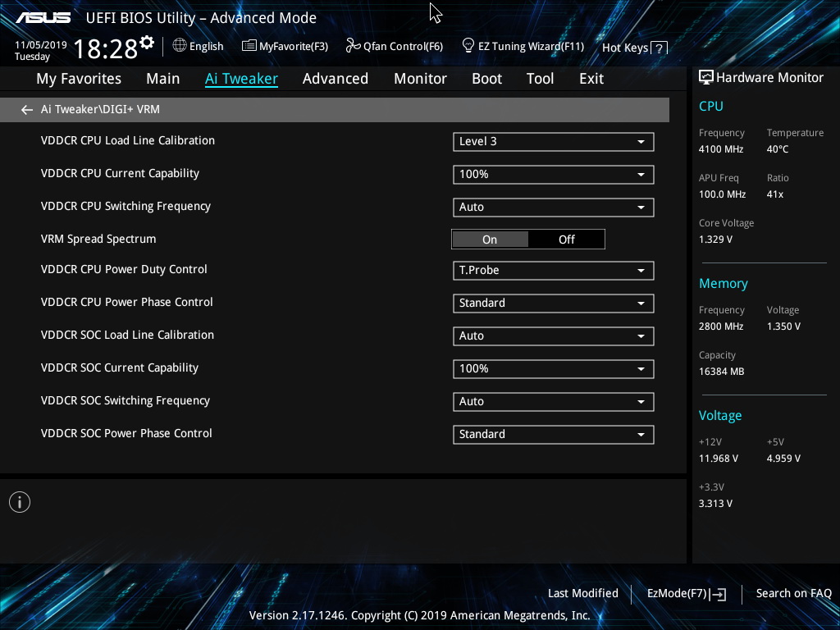Click the VDDCR CPU Load Line Calibration label
The image size is (840, 630).
pyautogui.click(x=127, y=140)
